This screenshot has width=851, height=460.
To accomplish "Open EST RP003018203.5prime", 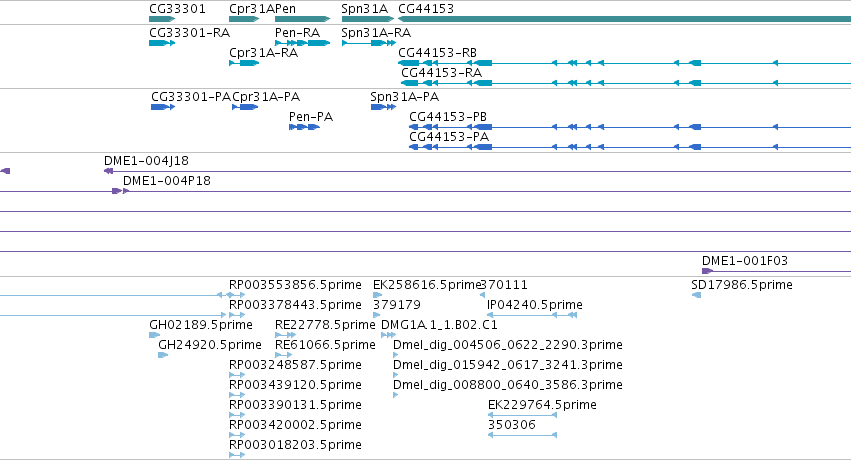I will [295, 446].
